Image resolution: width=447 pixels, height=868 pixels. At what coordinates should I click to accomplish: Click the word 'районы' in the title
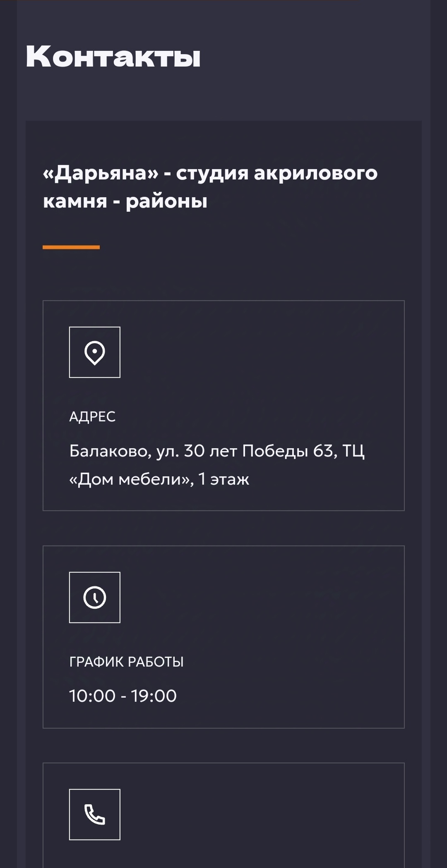coord(166,201)
